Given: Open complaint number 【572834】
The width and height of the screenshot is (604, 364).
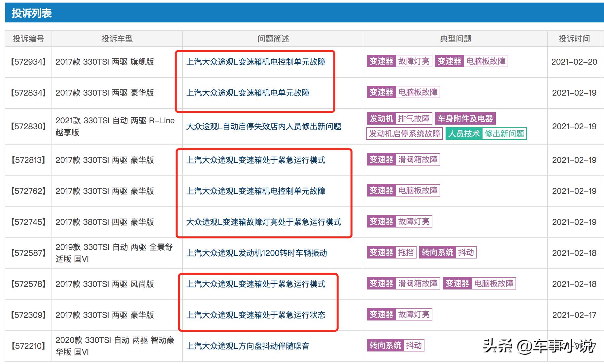Looking at the screenshot, I should (28, 93).
